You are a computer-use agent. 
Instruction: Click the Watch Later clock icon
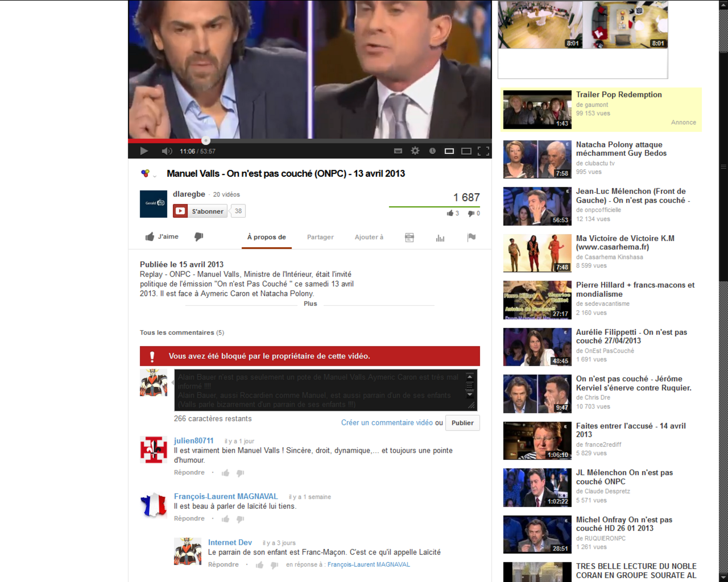pyautogui.click(x=432, y=151)
